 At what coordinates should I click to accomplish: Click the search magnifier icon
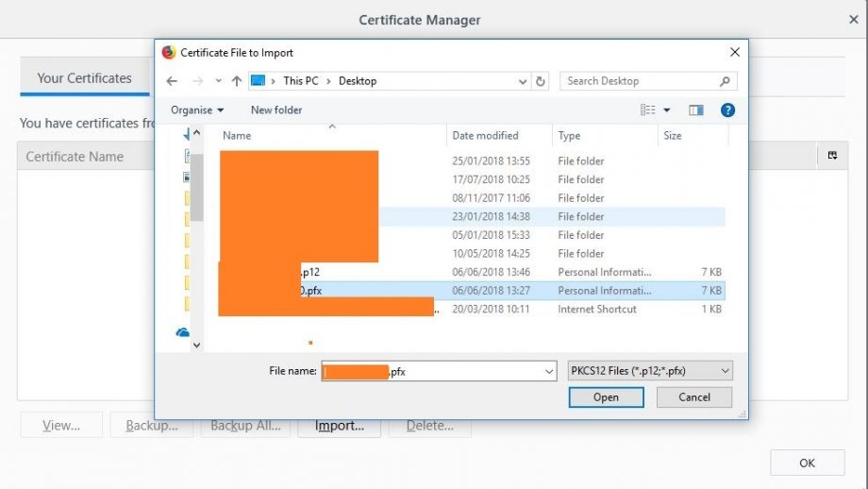pos(725,81)
